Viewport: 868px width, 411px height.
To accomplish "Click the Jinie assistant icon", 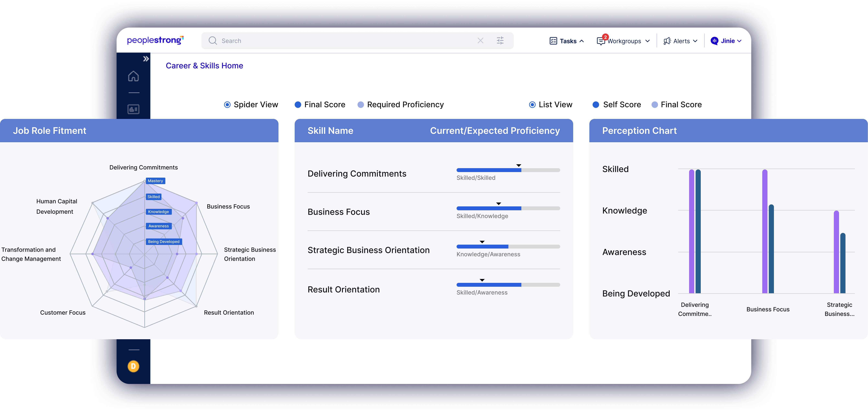I will click(x=714, y=41).
